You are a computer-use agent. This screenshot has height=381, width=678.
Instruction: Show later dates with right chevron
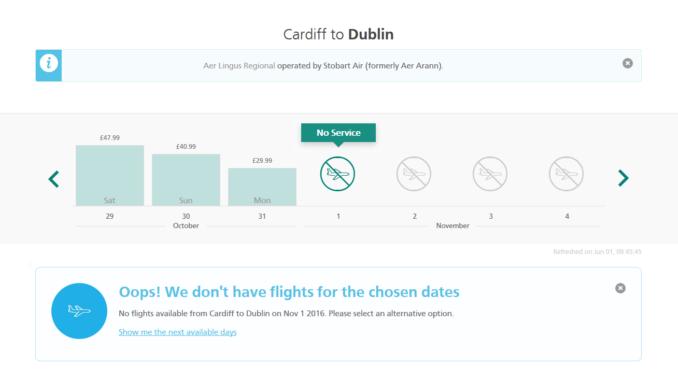tap(623, 178)
